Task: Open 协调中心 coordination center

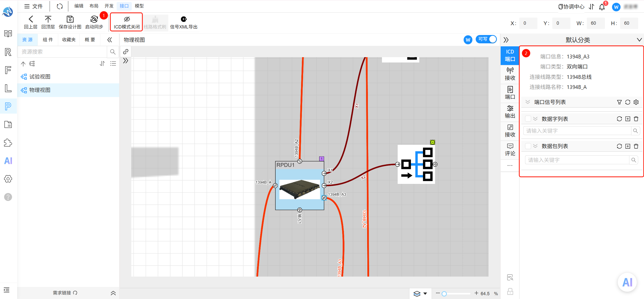Action: pos(571,7)
